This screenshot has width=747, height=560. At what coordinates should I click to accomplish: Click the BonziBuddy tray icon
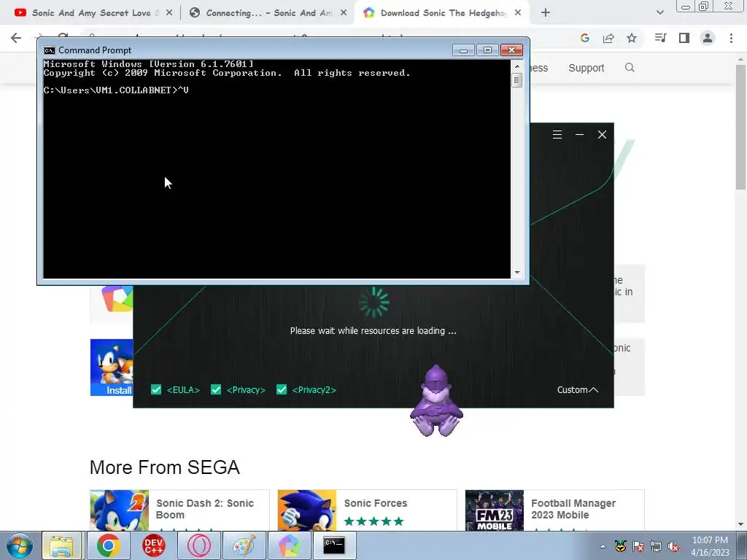coord(620,545)
